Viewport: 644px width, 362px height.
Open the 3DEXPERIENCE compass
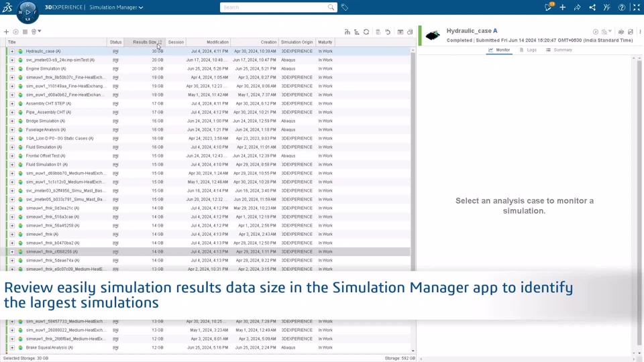coord(28,12)
